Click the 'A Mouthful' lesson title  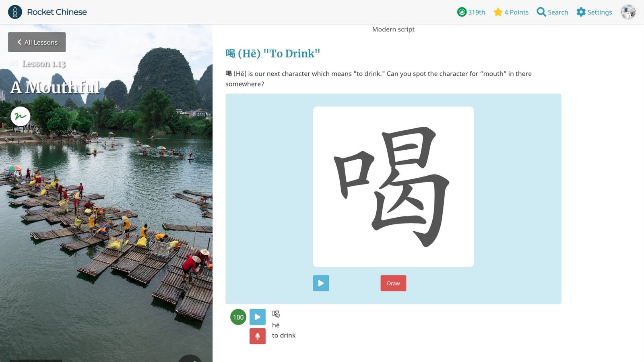coord(55,87)
